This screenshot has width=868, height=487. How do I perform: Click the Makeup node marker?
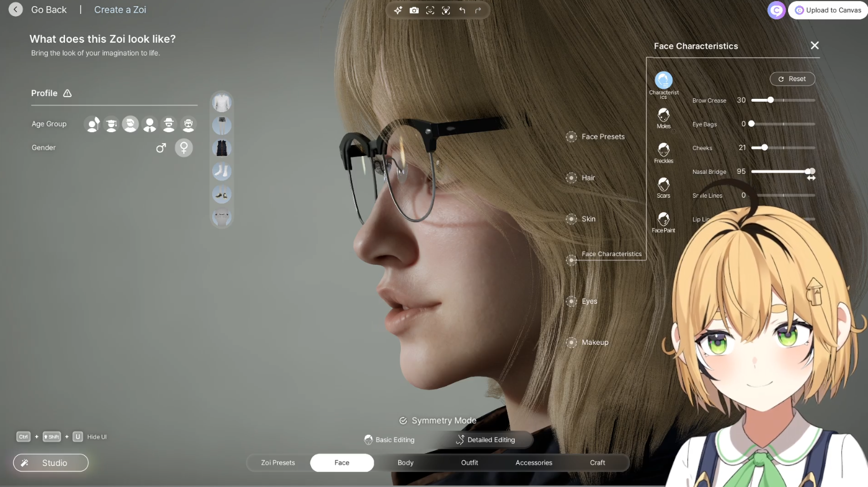571,342
